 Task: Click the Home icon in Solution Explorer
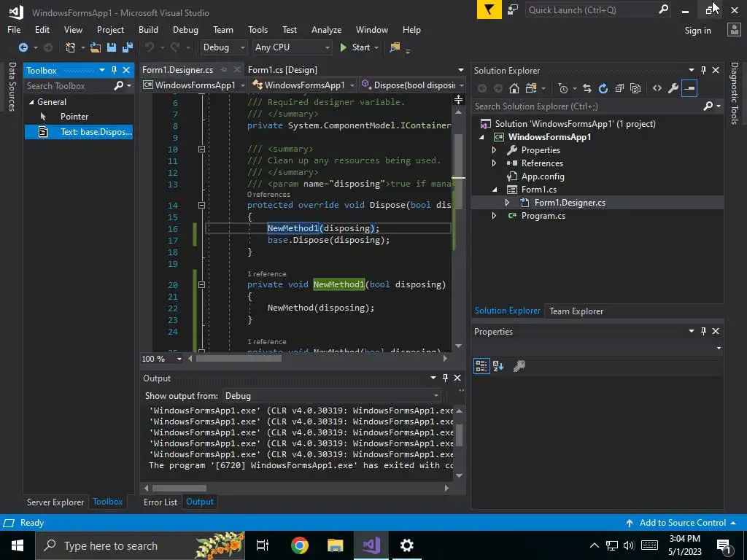click(514, 88)
